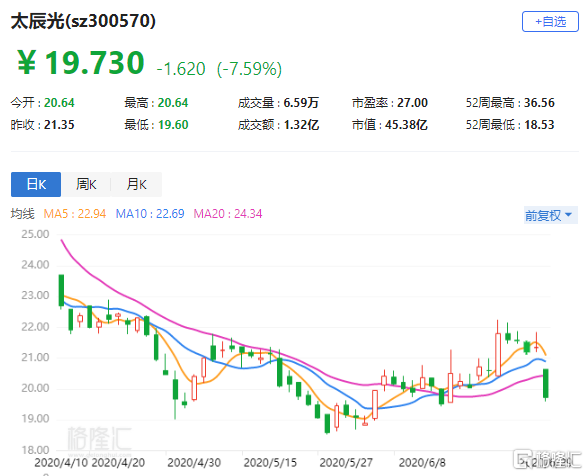Viewport: 588px width, 476px height.
Task: Click the 格隆汇 logo at bottom right
Action: click(548, 458)
